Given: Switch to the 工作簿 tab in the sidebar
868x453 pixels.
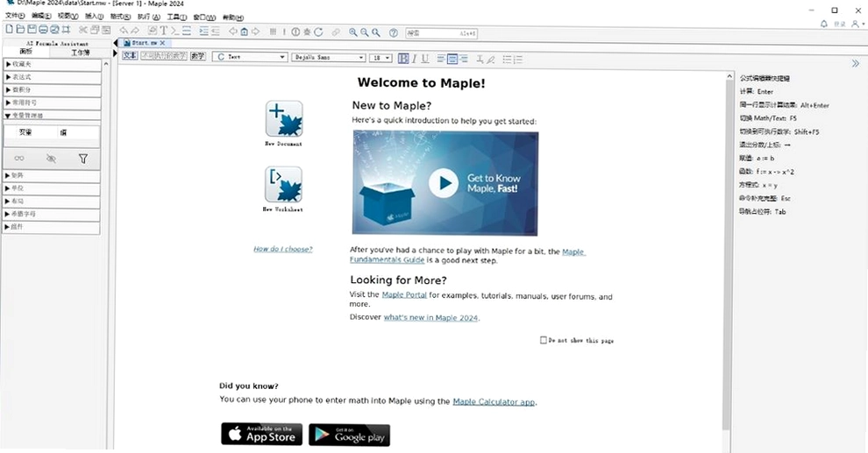Looking at the screenshot, I should 81,52.
